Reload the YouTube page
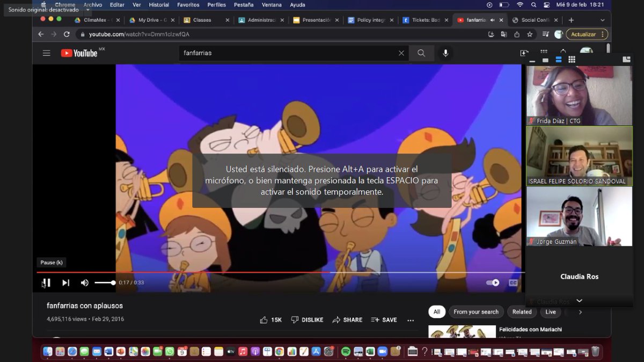This screenshot has height=362, width=644. coord(67,34)
